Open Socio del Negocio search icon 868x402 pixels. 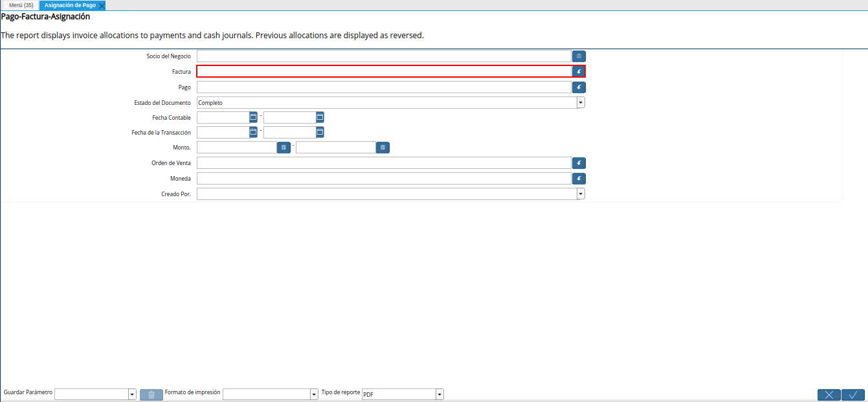coord(579,56)
